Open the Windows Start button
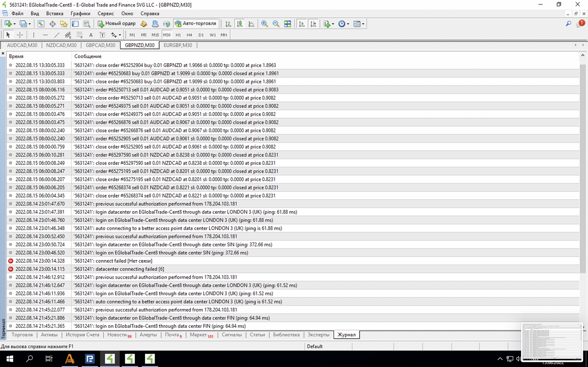This screenshot has height=367, width=588. pyautogui.click(x=10, y=359)
